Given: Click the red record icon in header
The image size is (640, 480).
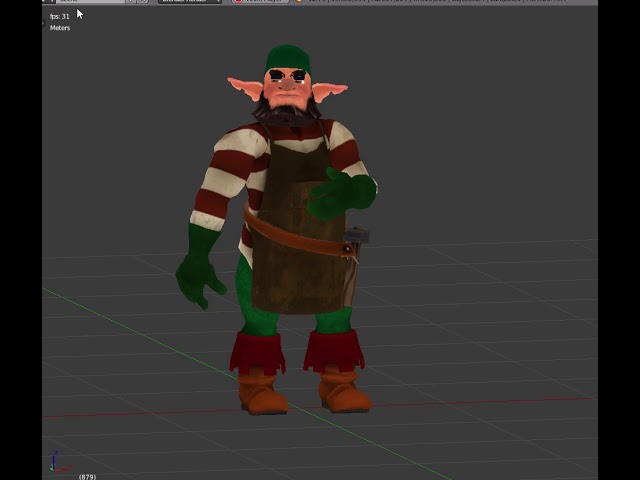Looking at the screenshot, I should (238, 1).
